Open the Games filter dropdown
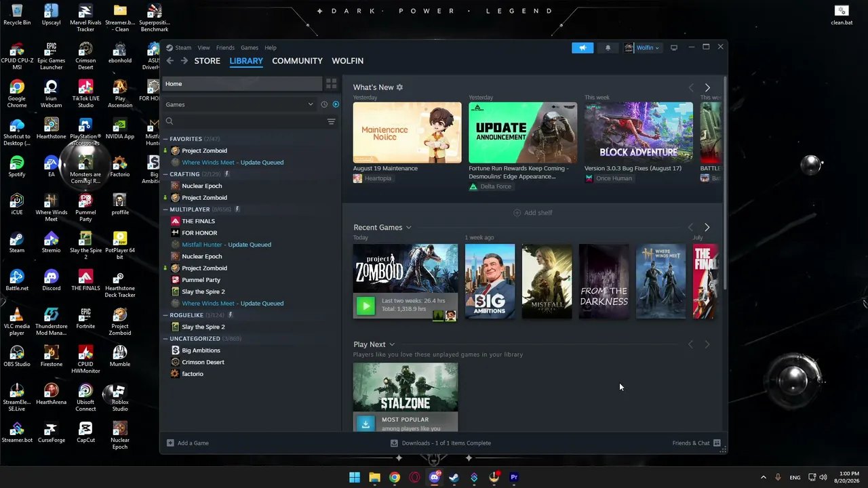The width and height of the screenshot is (868, 488). click(x=240, y=104)
